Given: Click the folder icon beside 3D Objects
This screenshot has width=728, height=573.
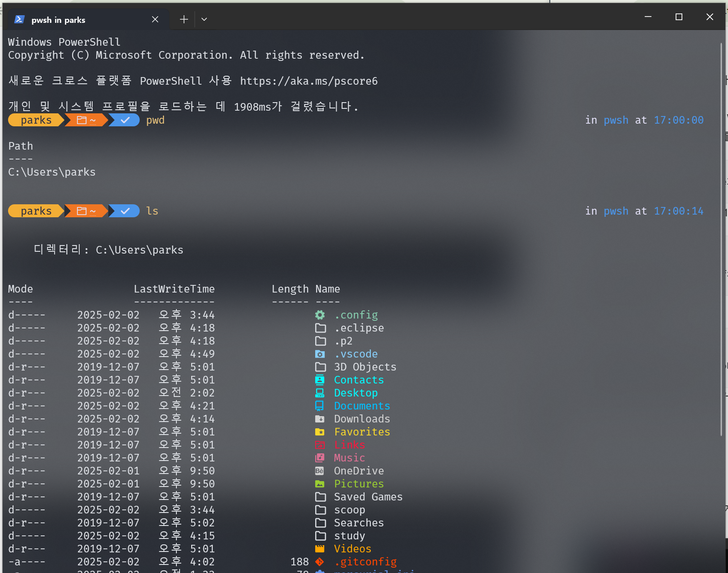Looking at the screenshot, I should pyautogui.click(x=320, y=367).
